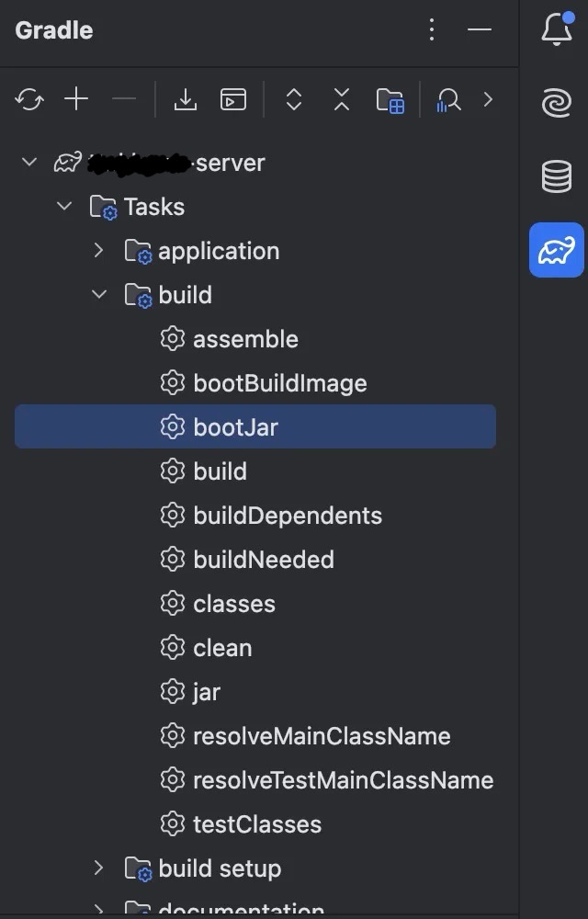The width and height of the screenshot is (588, 919).
Task: Click the Download Sources icon
Action: [186, 99]
